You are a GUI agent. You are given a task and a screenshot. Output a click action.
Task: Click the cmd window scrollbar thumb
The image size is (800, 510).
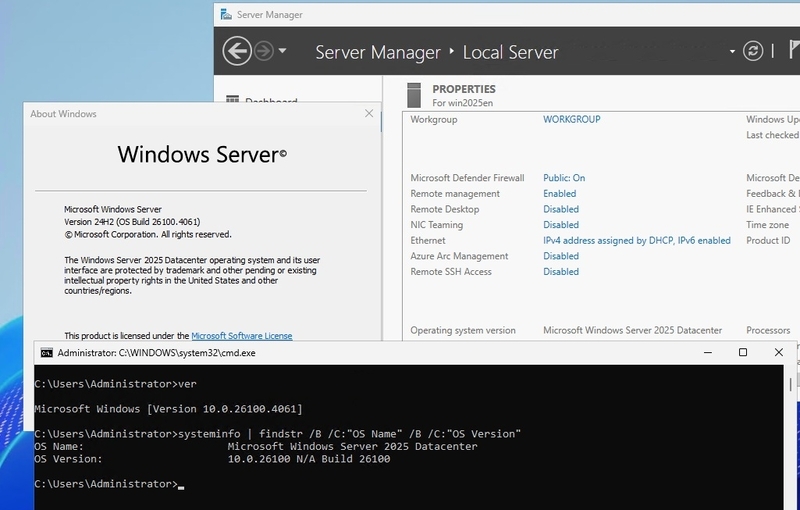[790, 384]
